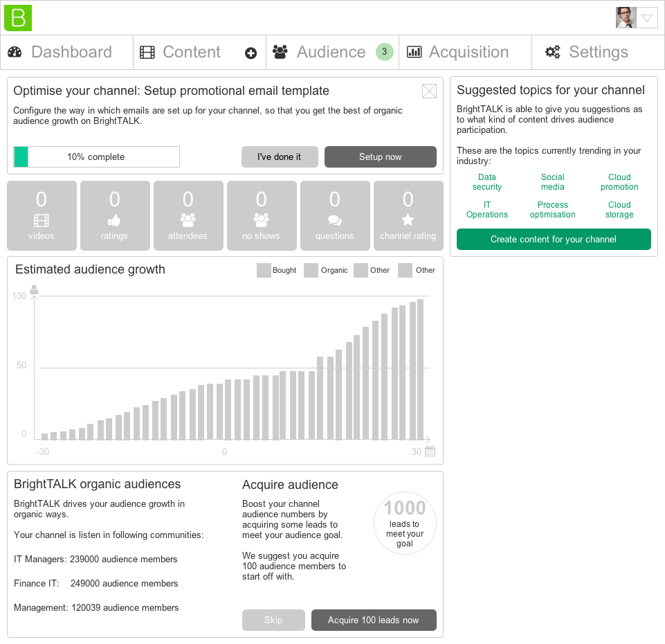Click the Acquire audience heading
665x644 pixels.
tap(290, 485)
